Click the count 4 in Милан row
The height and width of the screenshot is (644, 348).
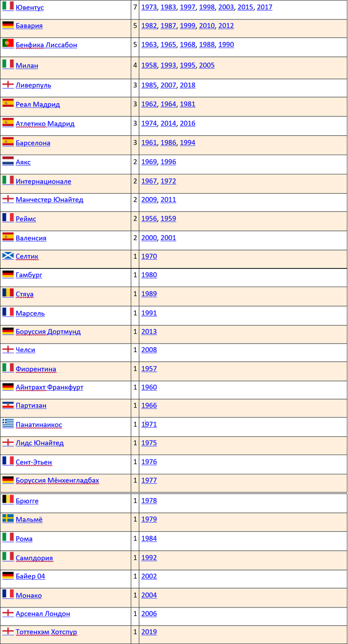[x=135, y=65]
